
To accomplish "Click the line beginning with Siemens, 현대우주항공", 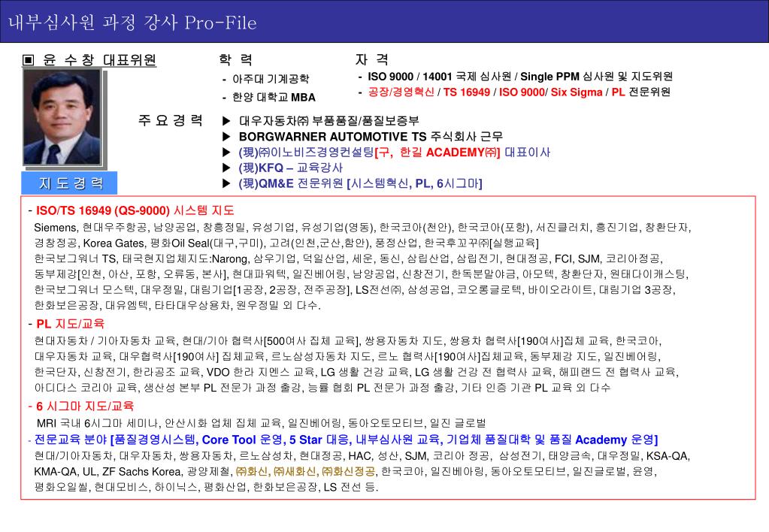I will (x=362, y=228).
